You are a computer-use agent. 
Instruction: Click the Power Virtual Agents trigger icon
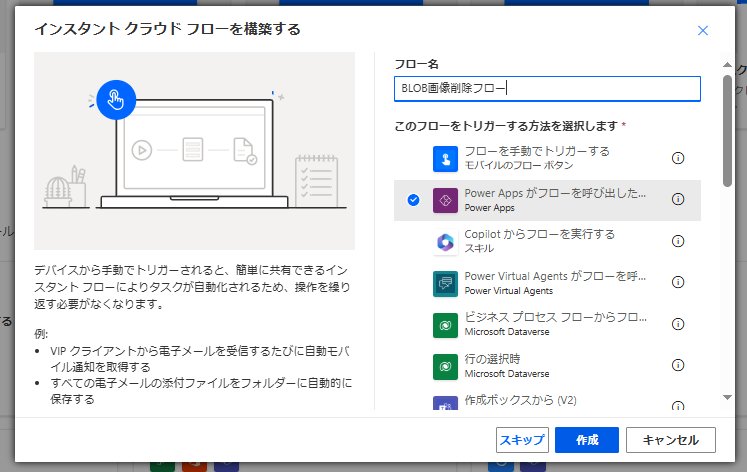tap(445, 283)
